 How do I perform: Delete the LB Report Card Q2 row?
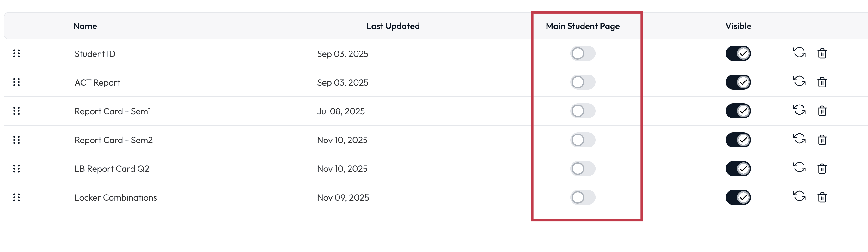822,169
